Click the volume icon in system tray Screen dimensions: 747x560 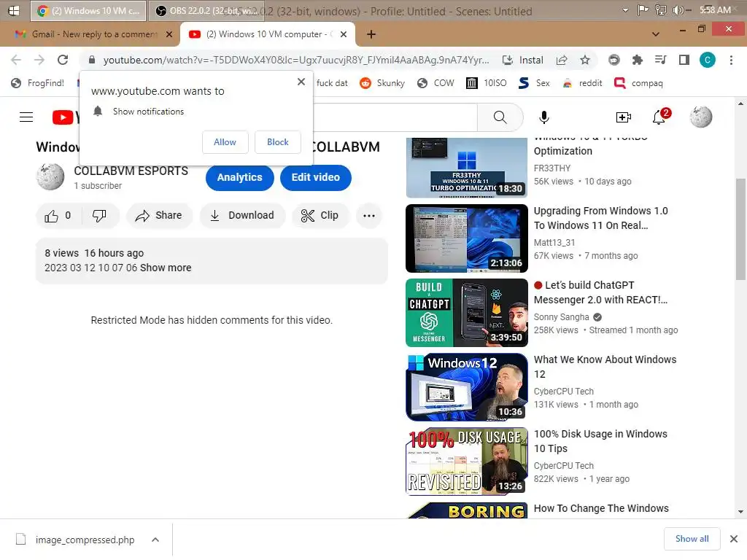coord(678,10)
